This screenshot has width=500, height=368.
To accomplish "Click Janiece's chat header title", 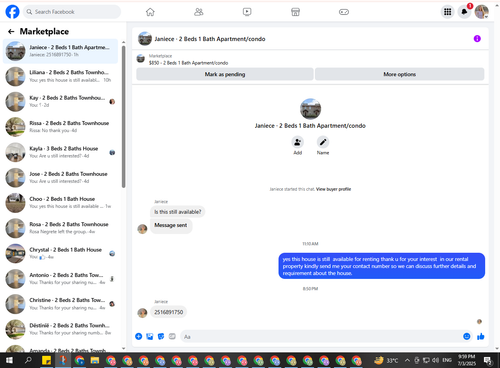I will pos(210,39).
